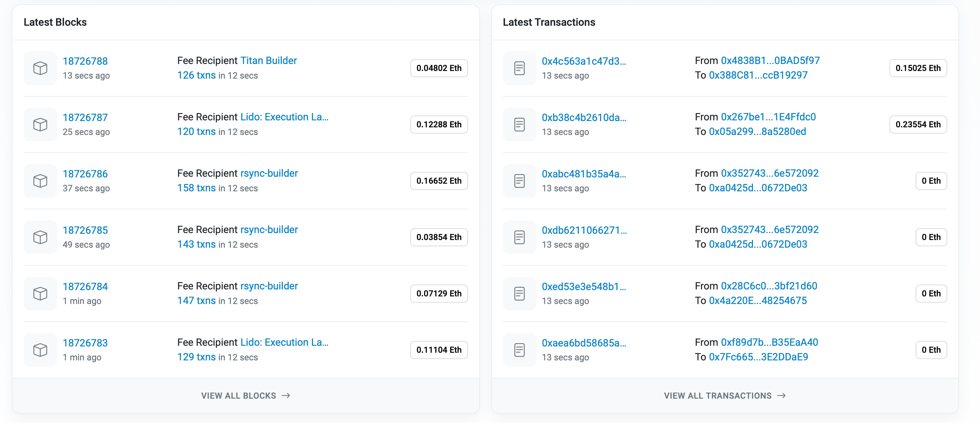This screenshot has height=423, width=980.
Task: Open sender address 0x4838B1...0BAD5f97
Action: [770, 61]
